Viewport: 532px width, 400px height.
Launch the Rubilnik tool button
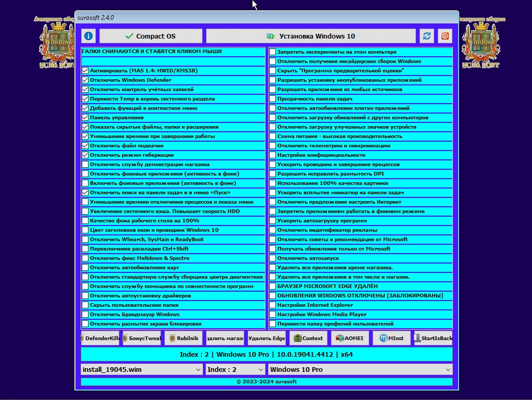pos(184,338)
